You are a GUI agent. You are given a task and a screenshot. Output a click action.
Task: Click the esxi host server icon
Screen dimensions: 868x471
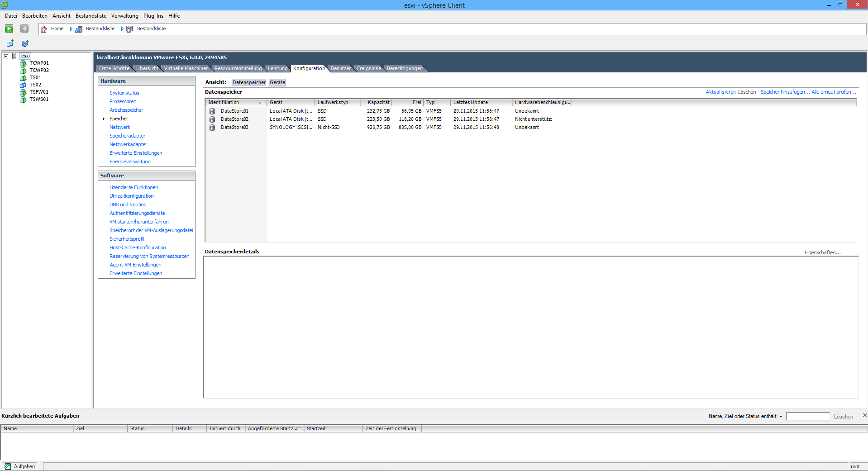point(14,56)
